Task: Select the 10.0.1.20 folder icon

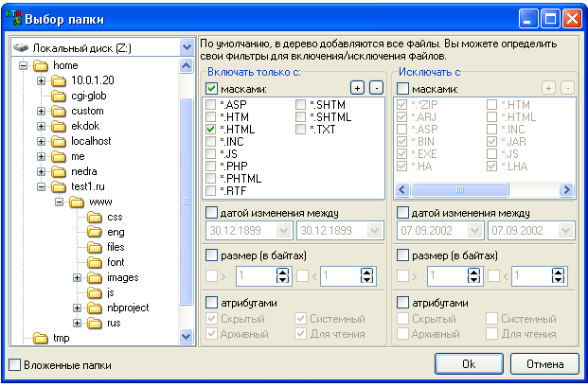Action: [x=59, y=80]
